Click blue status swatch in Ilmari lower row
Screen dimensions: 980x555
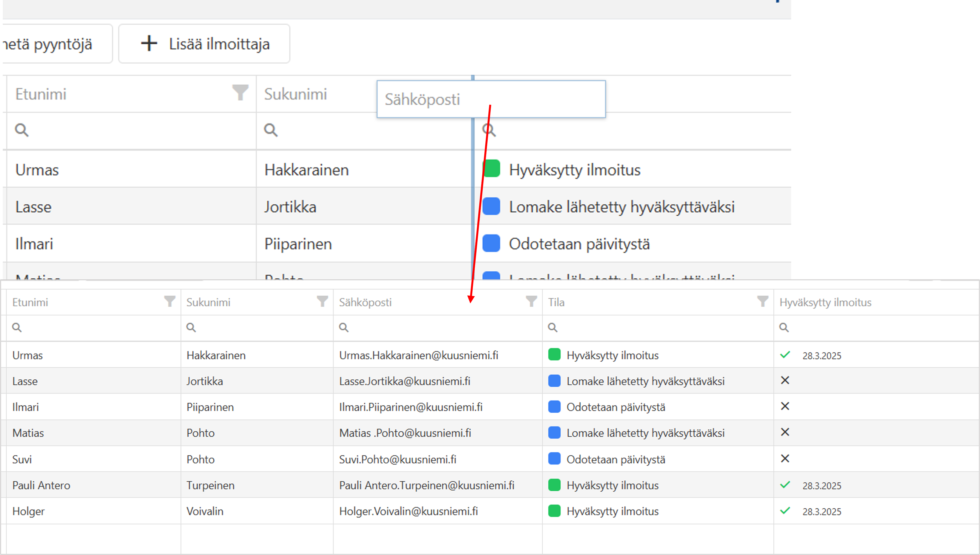[554, 407]
